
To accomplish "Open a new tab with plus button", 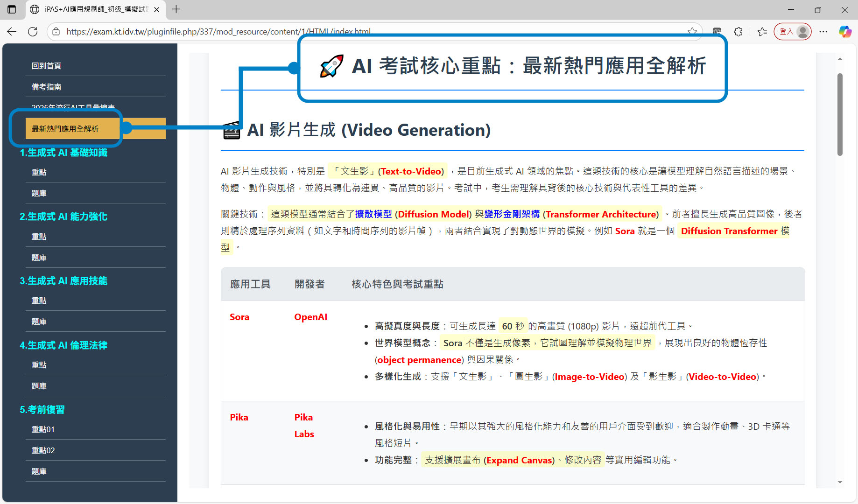I will 176,9.
